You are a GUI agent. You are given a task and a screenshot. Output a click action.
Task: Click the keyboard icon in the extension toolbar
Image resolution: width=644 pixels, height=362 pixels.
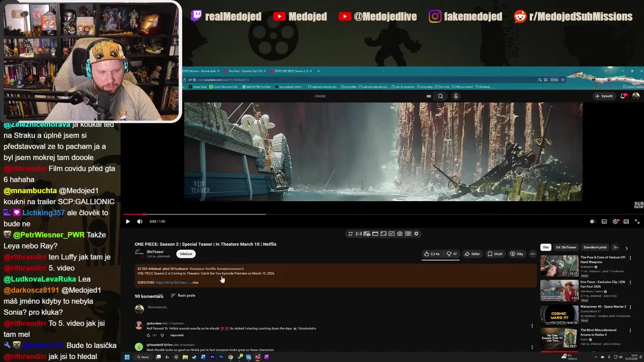(408, 234)
